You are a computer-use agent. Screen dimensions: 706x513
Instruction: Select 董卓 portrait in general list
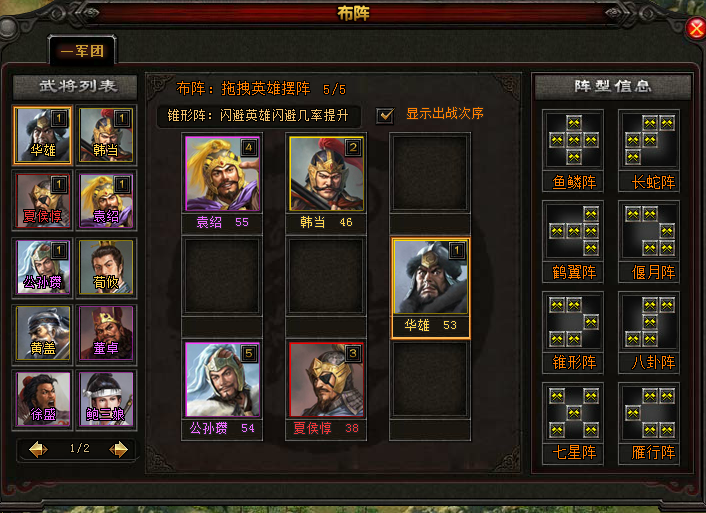(x=106, y=333)
